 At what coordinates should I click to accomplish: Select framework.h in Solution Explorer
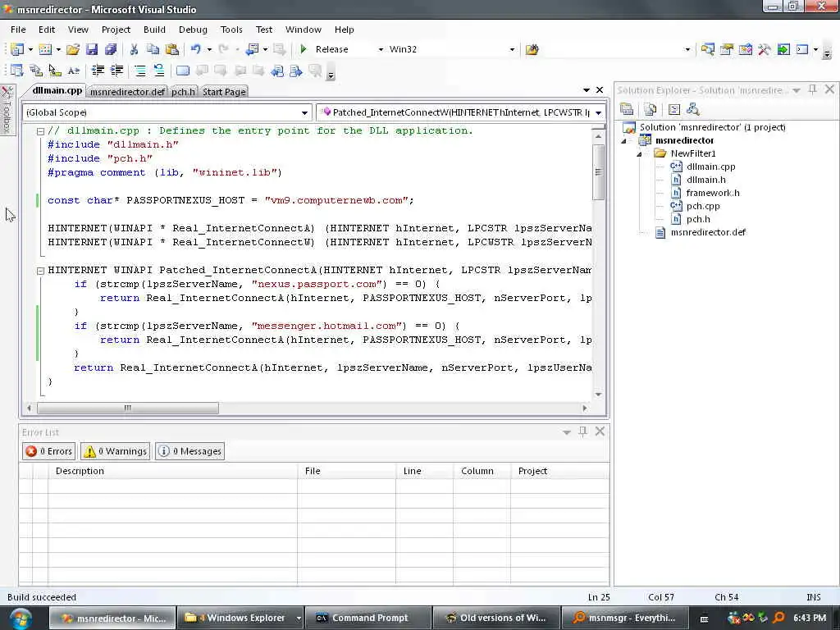coord(713,193)
